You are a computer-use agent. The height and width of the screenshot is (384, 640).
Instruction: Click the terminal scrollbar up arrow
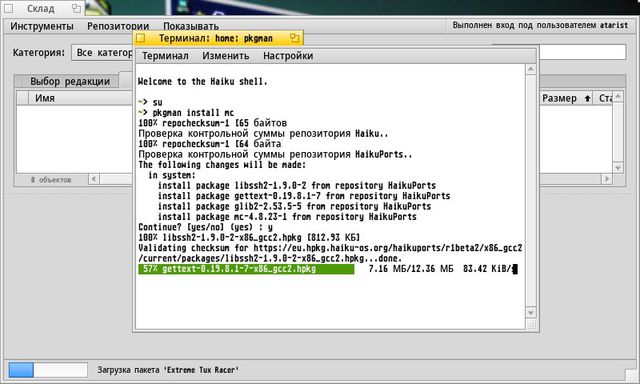point(531,69)
